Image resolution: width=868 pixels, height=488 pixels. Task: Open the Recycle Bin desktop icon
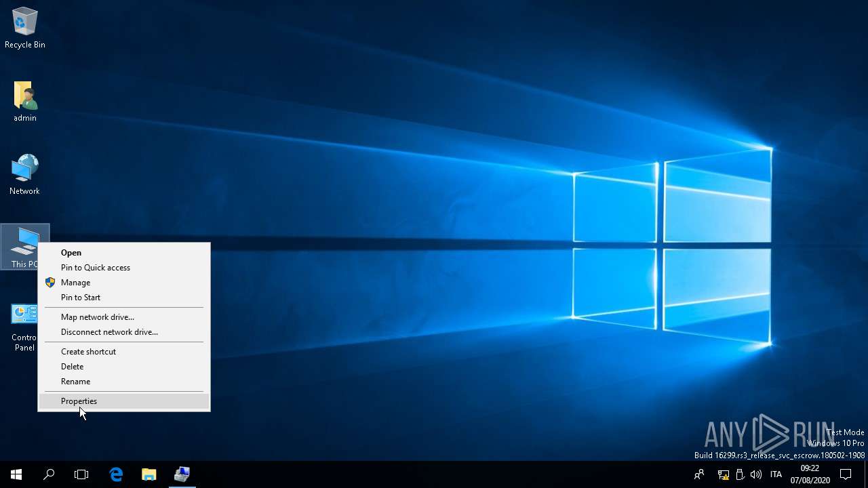25,28
